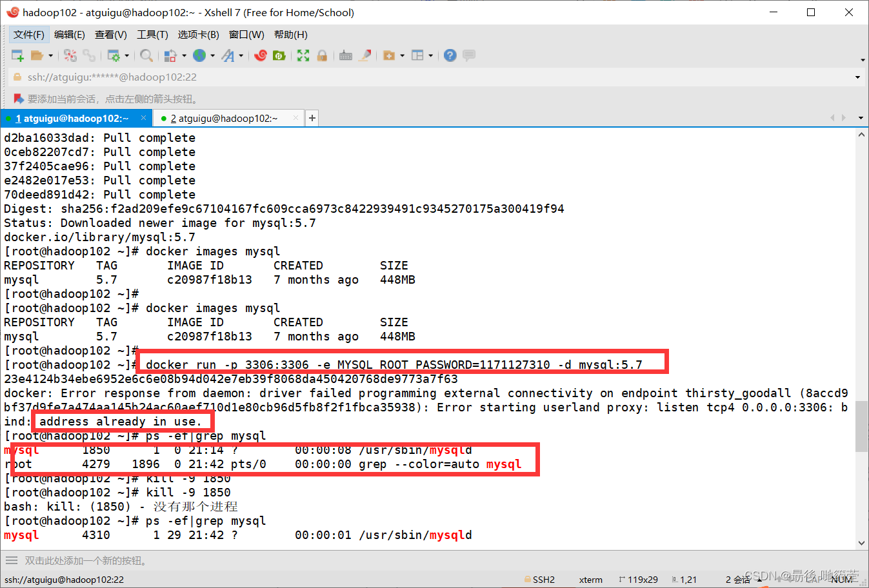Screen dimensions: 869x588
Task: Click the 119x29 terminal size status
Action: tap(638, 580)
